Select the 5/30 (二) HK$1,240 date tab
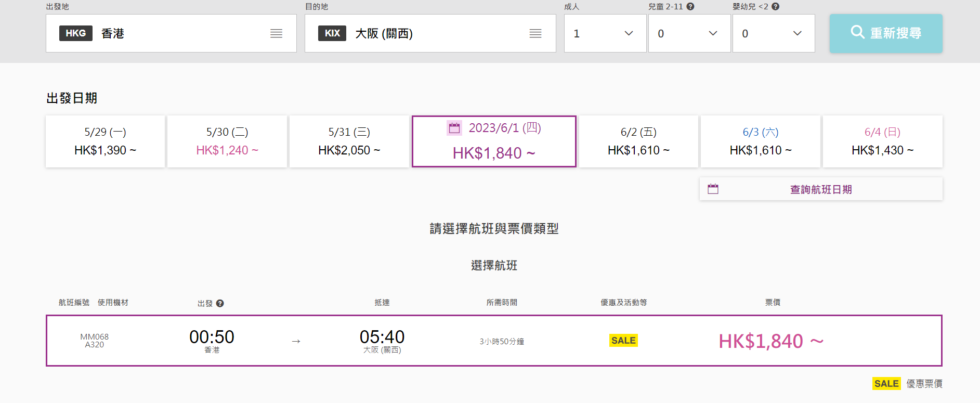Viewport: 980px width, 403px height. click(x=227, y=141)
